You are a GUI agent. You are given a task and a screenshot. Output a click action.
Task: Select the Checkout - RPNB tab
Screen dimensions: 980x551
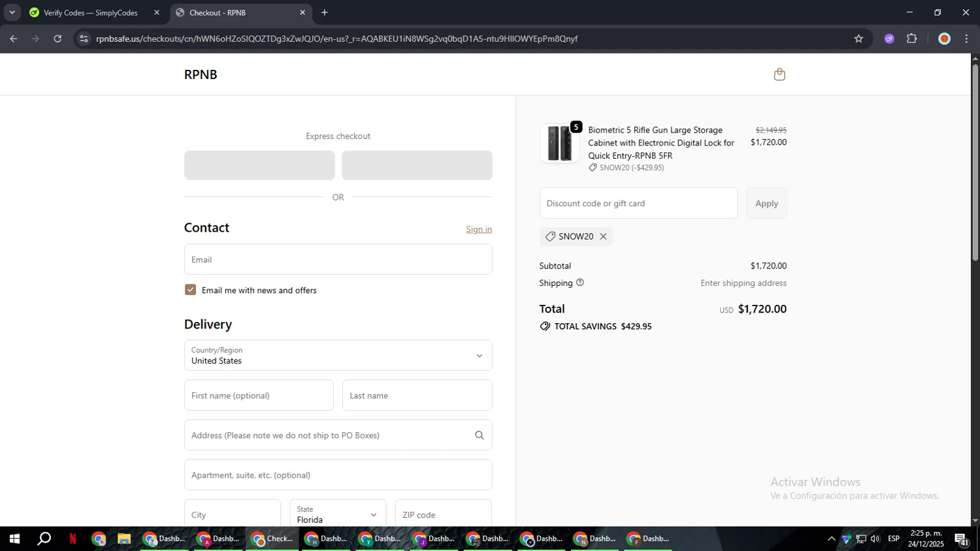240,12
